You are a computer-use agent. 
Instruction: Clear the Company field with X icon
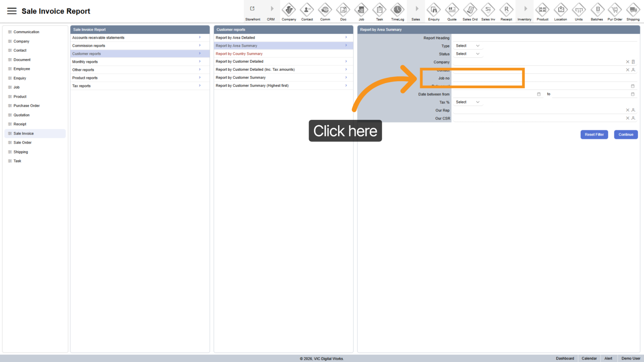click(628, 62)
